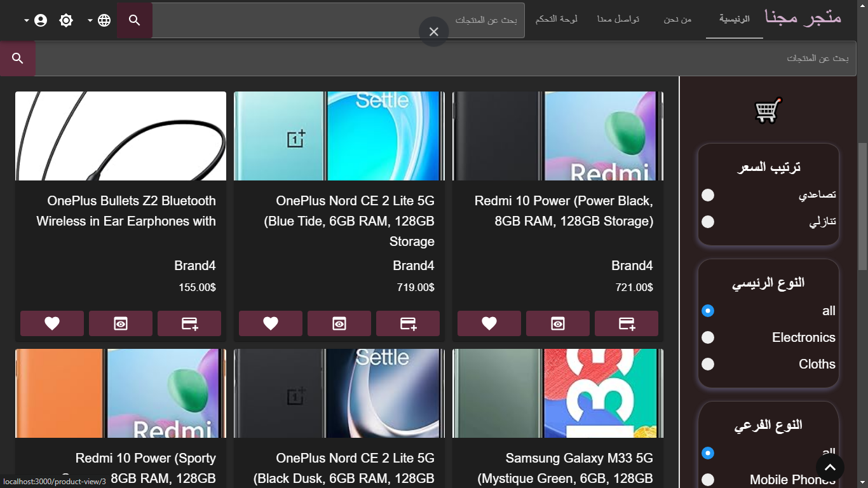This screenshot has height=488, width=868.
Task: Focus the wide بحث عن المنتجات search field
Action: tap(445, 58)
